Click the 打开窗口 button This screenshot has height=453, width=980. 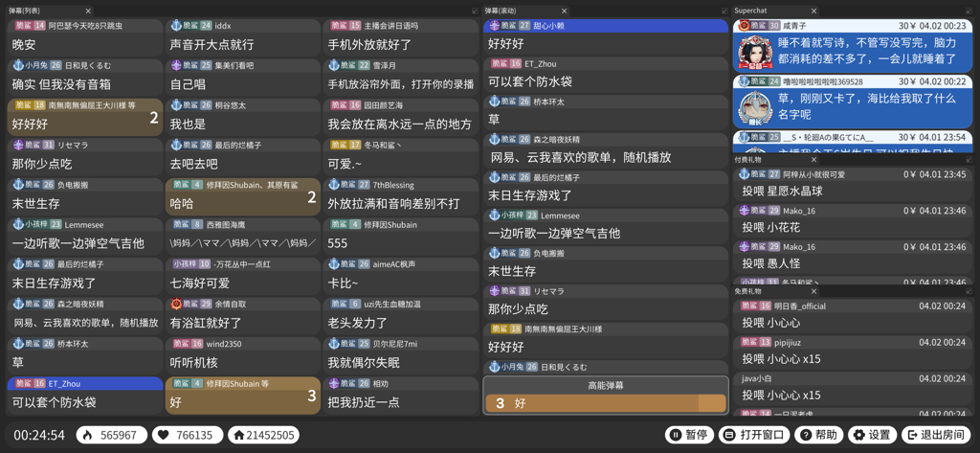755,435
